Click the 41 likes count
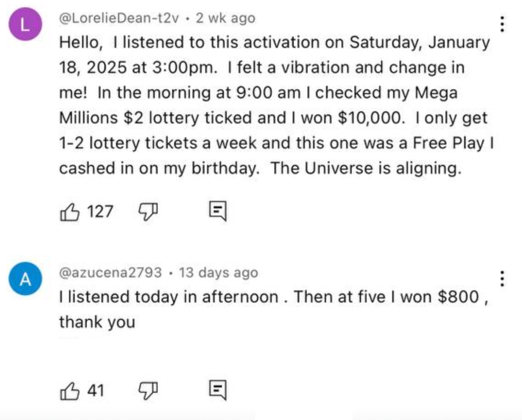This screenshot has width=522, height=420. pyautogui.click(x=96, y=391)
